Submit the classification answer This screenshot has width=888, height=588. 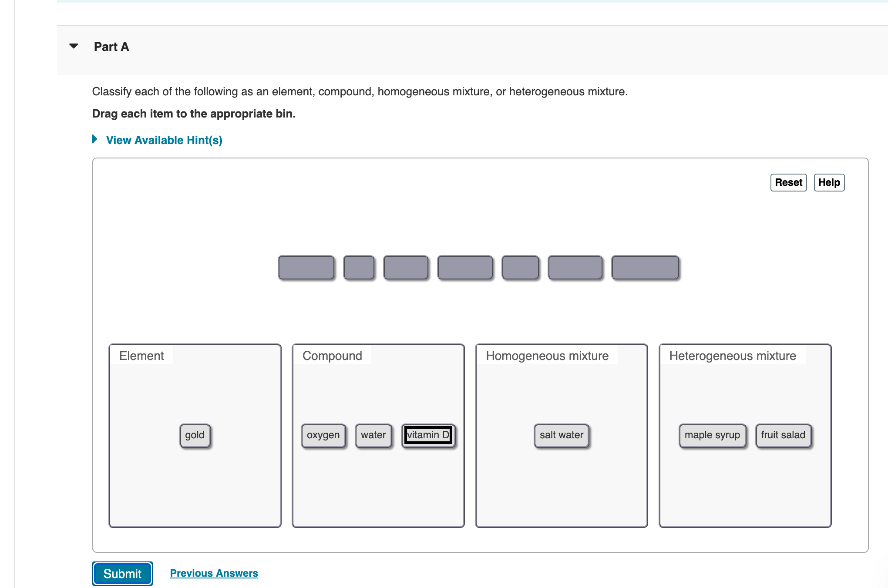point(122,573)
